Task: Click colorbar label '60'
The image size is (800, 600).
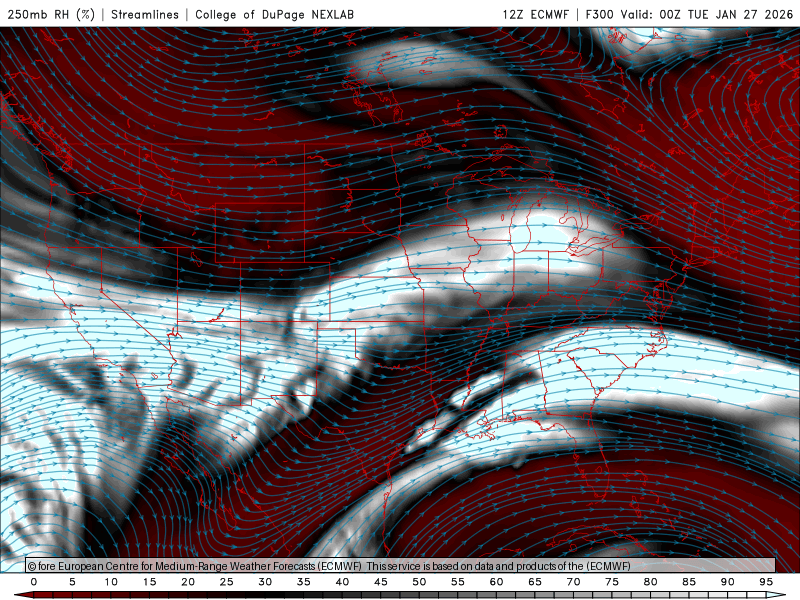Action: click(496, 582)
